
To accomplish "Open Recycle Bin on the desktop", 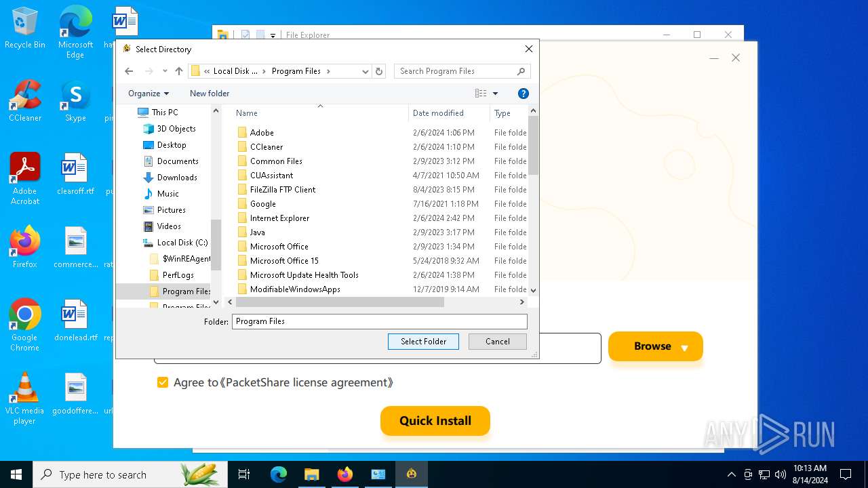I will [25, 29].
